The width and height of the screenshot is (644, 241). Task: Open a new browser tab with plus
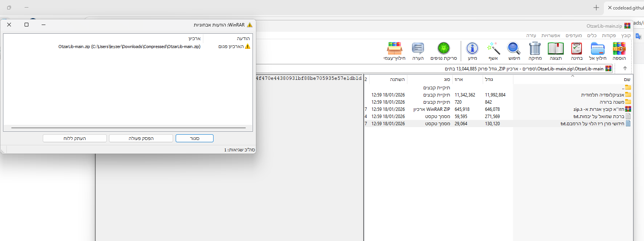coord(596,8)
